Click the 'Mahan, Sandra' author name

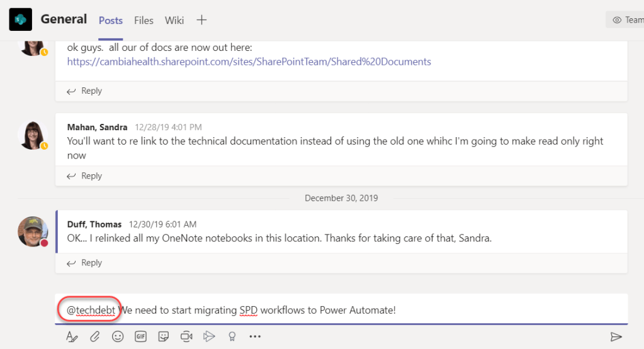pyautogui.click(x=98, y=127)
